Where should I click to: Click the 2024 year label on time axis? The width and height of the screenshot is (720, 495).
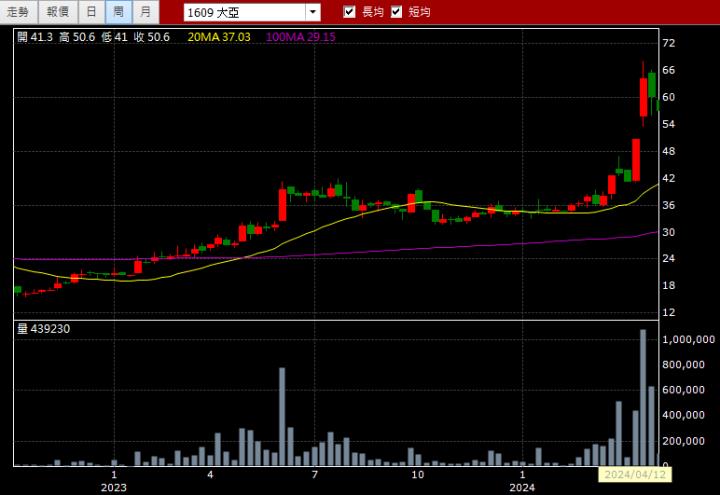[x=522, y=487]
